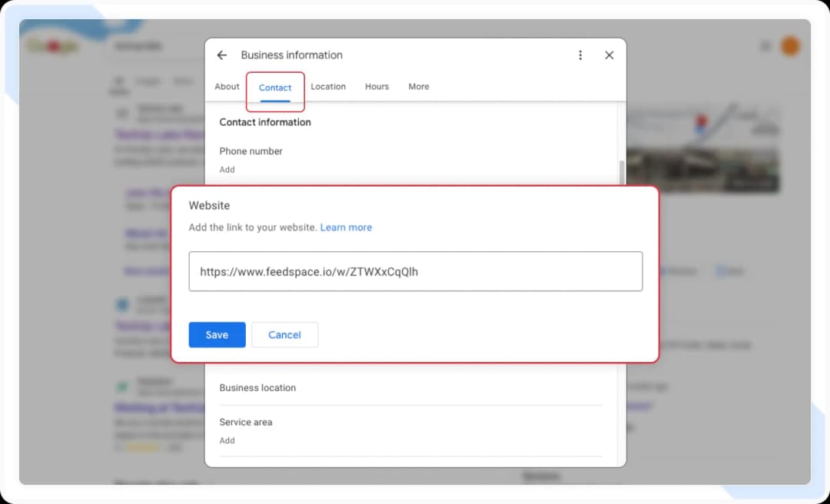Open the Google apps grid icon
830x504 pixels.
pos(765,45)
